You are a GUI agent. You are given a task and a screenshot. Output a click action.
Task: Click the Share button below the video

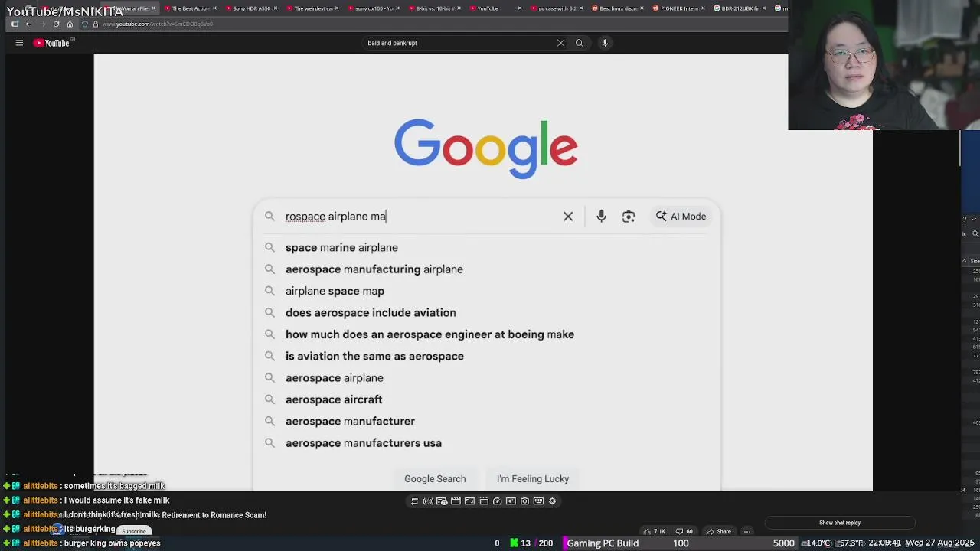click(718, 531)
